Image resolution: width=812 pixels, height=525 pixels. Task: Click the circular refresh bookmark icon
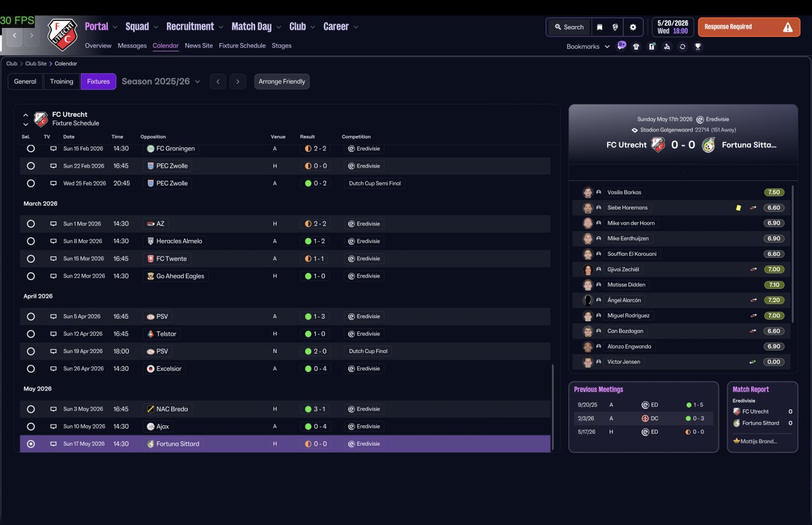(683, 46)
